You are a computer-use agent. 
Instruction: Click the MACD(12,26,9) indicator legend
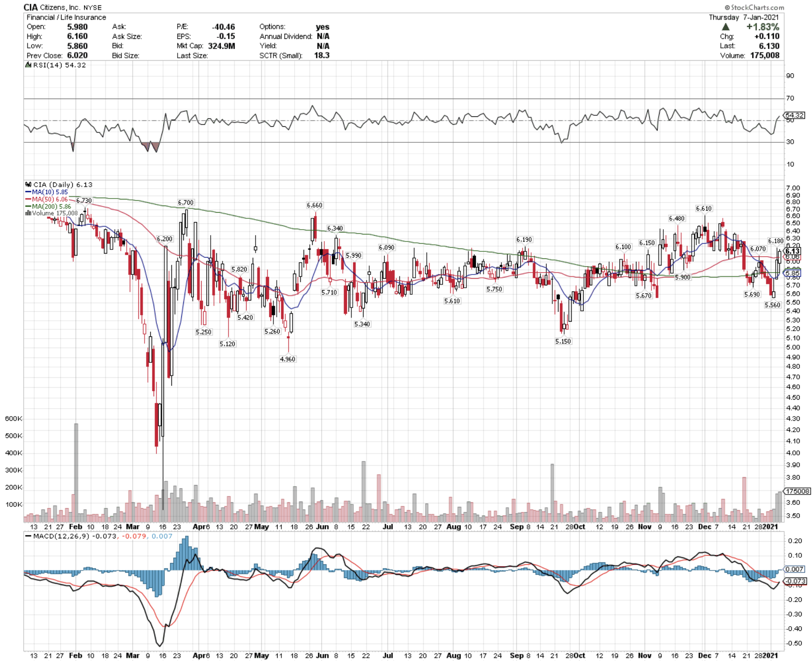click(61, 536)
